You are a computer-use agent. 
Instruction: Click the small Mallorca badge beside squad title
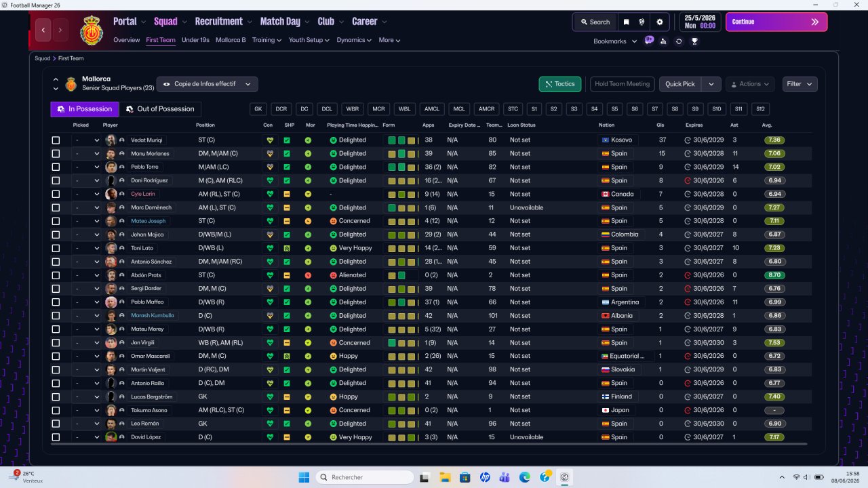71,84
